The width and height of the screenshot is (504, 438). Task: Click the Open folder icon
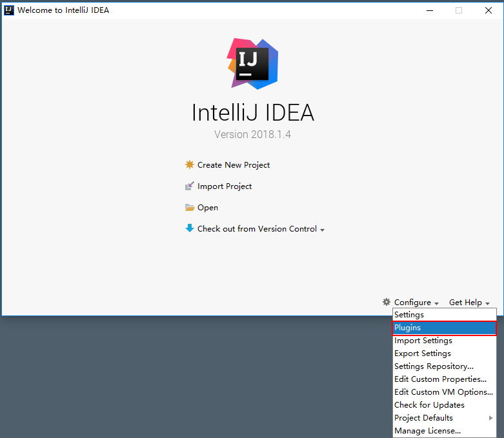pyautogui.click(x=190, y=207)
